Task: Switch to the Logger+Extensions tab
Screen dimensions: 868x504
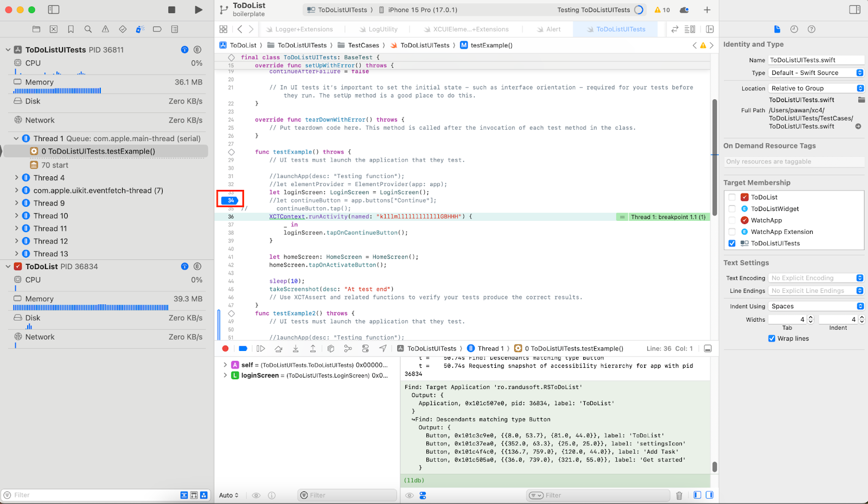Action: [x=299, y=29]
